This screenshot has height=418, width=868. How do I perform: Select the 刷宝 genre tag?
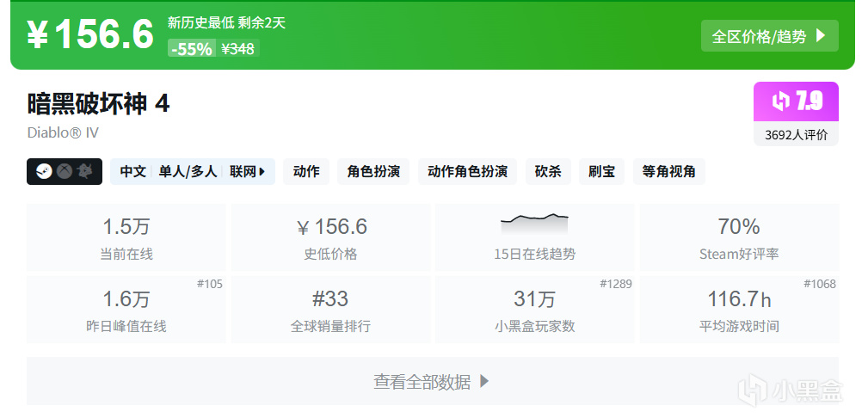pos(601,172)
